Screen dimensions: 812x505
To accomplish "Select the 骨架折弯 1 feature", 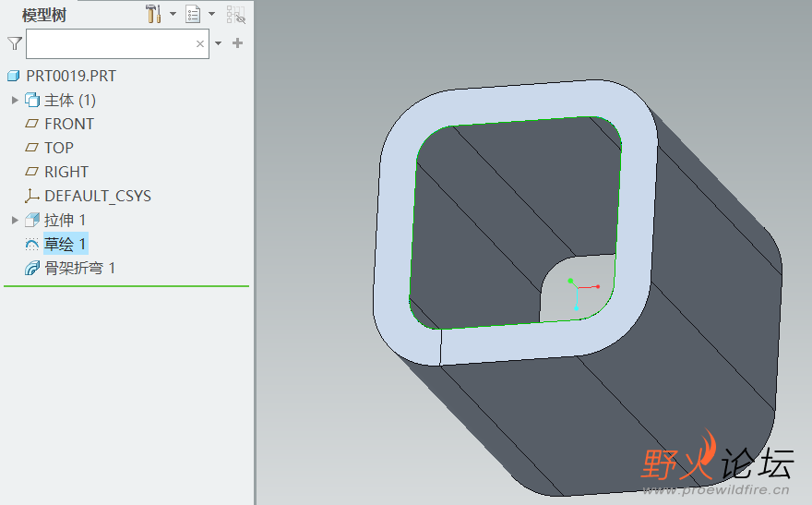I will tap(79, 268).
